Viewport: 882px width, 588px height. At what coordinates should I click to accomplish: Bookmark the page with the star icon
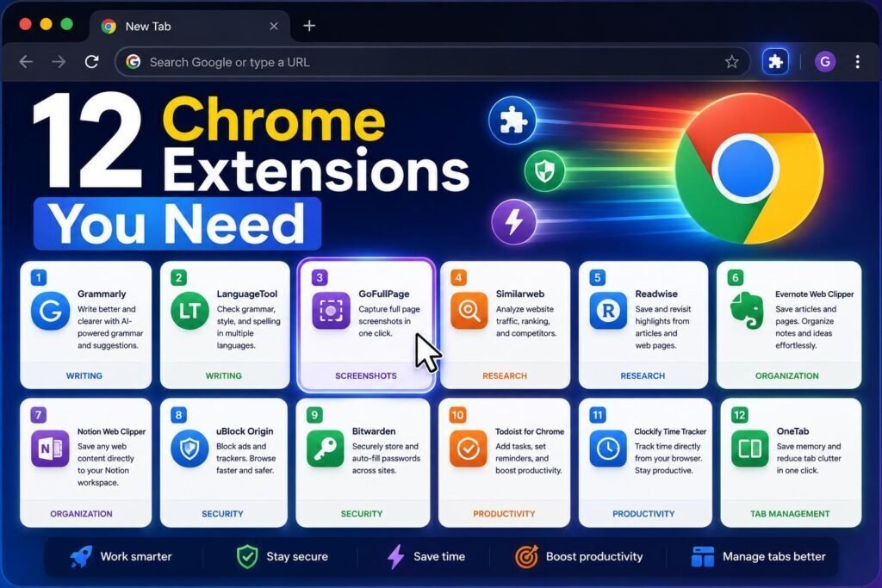[x=731, y=62]
